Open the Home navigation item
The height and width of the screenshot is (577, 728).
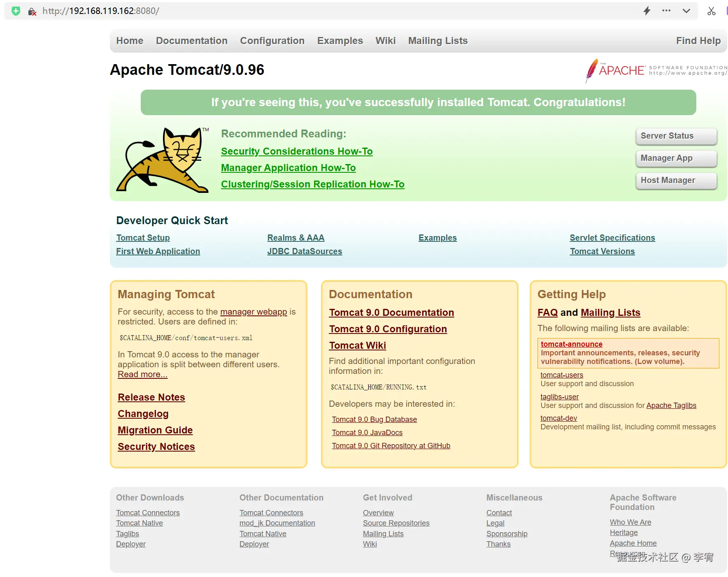pos(130,41)
